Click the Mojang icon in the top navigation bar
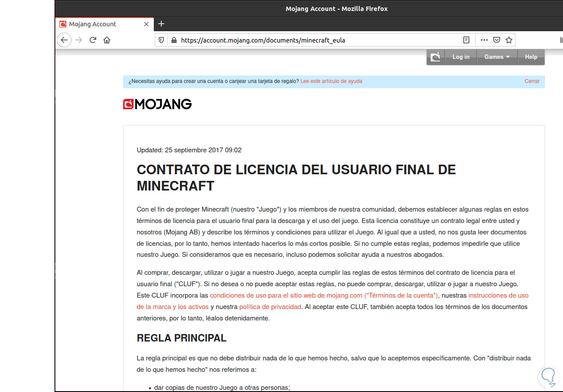Viewport: 563px width, 392px height. (x=436, y=57)
